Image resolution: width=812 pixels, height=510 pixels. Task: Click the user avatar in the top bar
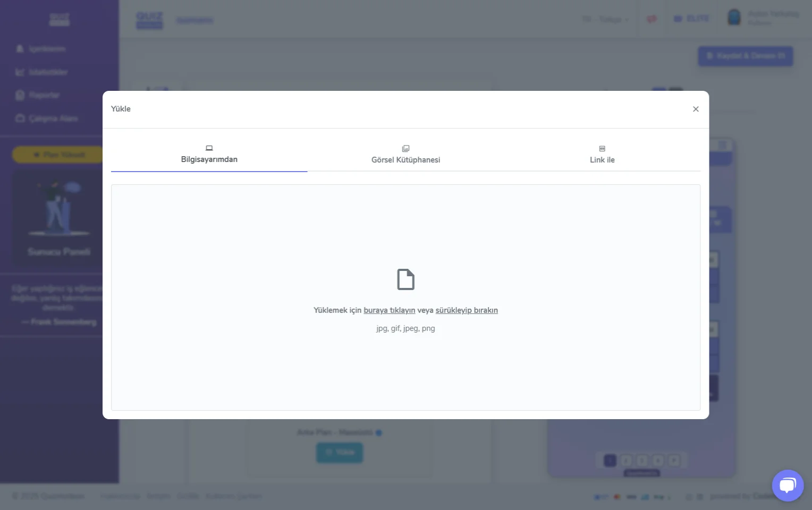pyautogui.click(x=734, y=18)
